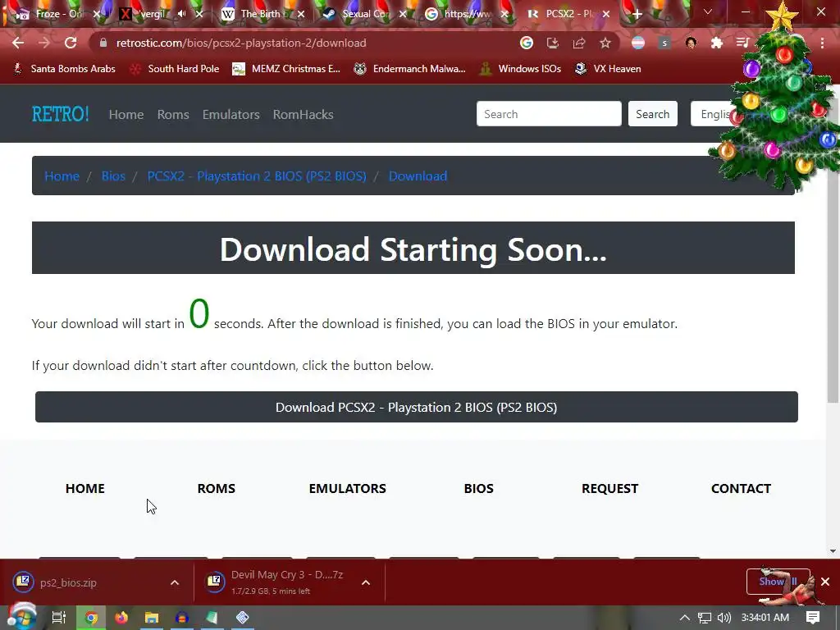The height and width of the screenshot is (630, 840).
Task: Go back to the previous page
Action: tap(18, 43)
